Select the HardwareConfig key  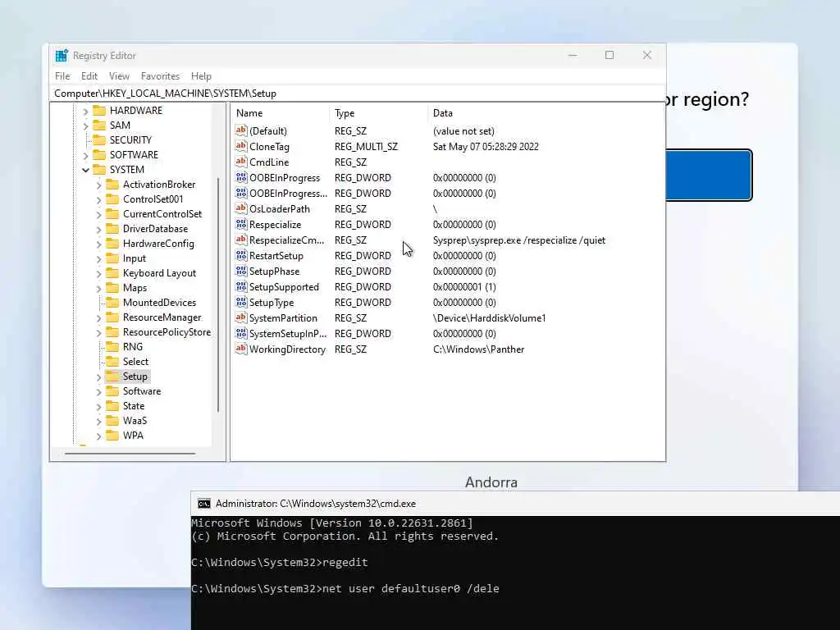pyautogui.click(x=158, y=243)
